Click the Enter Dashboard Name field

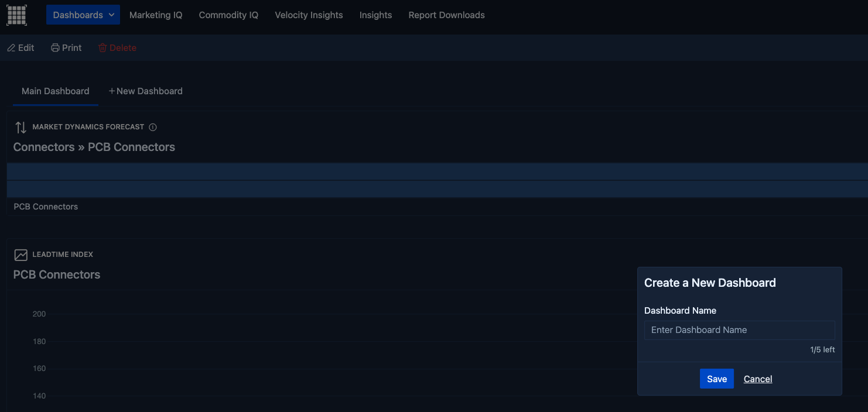pyautogui.click(x=739, y=330)
